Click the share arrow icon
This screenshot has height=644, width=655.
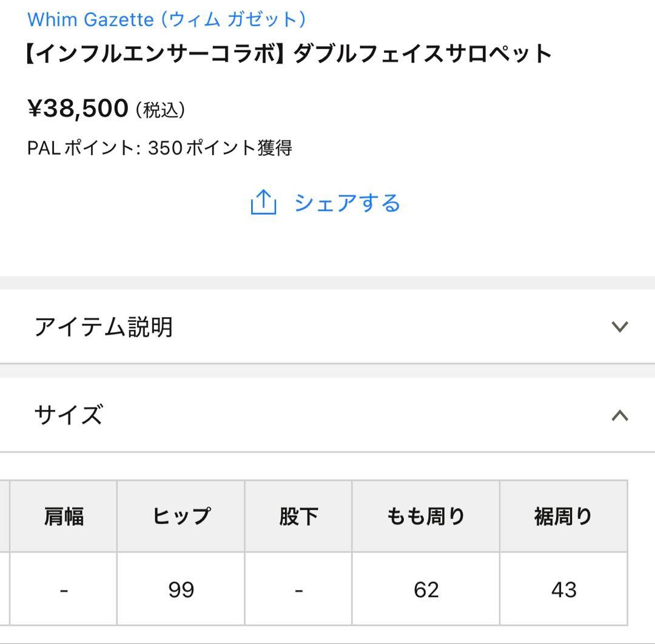264,203
